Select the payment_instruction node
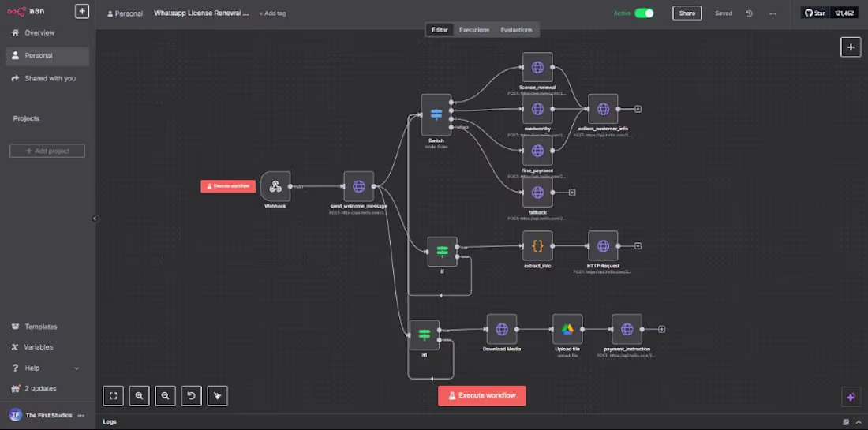 tap(627, 329)
